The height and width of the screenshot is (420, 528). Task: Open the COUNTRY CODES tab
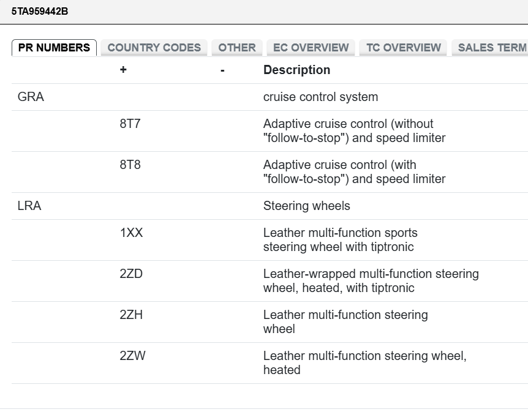(154, 48)
